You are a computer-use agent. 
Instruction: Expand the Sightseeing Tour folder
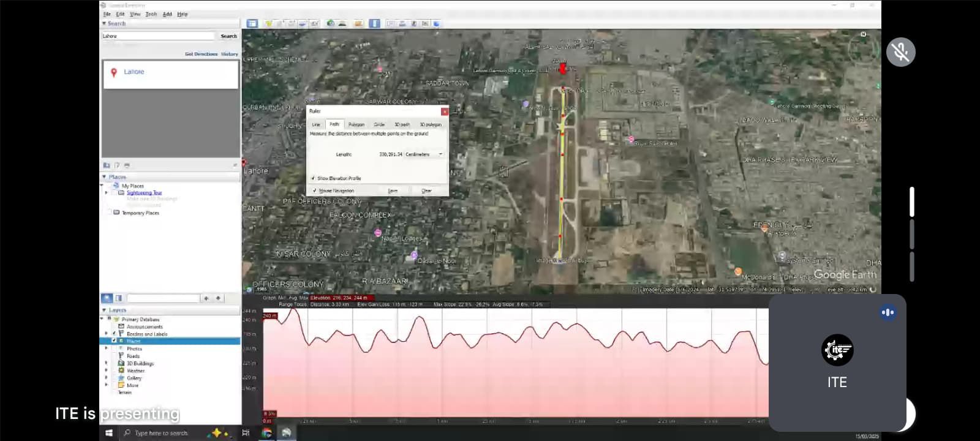107,193
